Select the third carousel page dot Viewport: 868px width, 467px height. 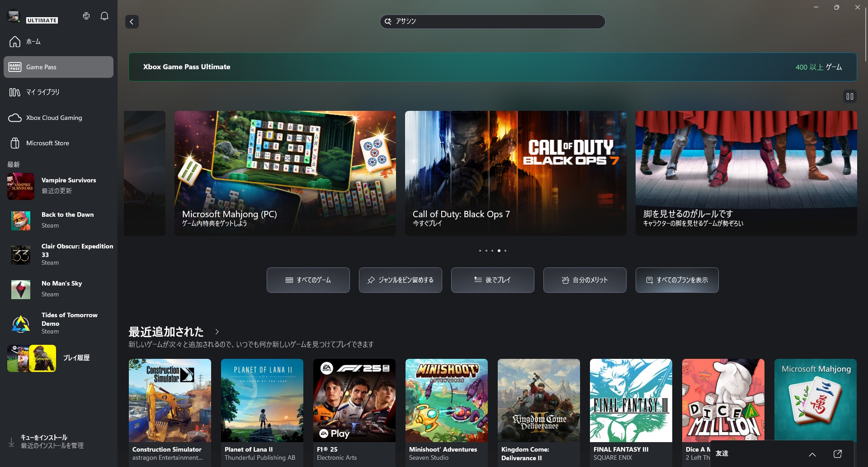[493, 251]
